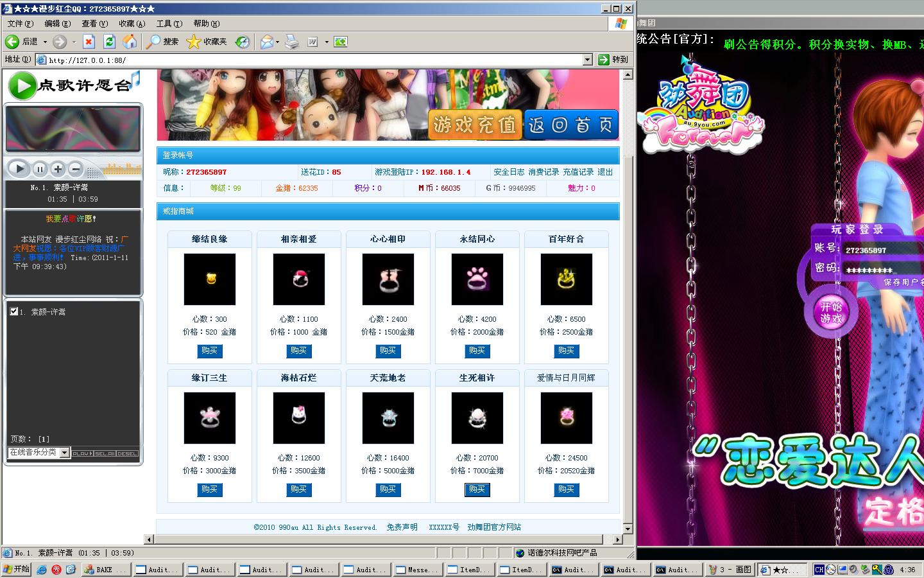924x578 pixels.
Task: Click the Play button in music player
Action: (19, 169)
